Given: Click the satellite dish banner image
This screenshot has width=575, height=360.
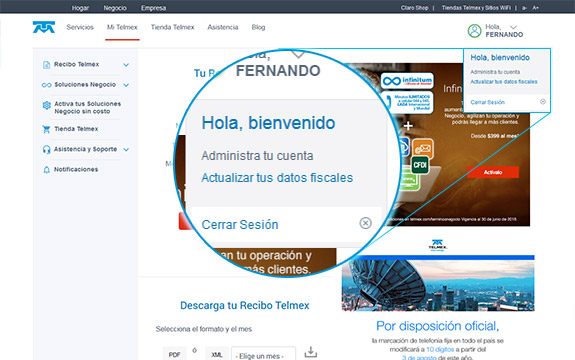Looking at the screenshot, I should click(x=438, y=285).
